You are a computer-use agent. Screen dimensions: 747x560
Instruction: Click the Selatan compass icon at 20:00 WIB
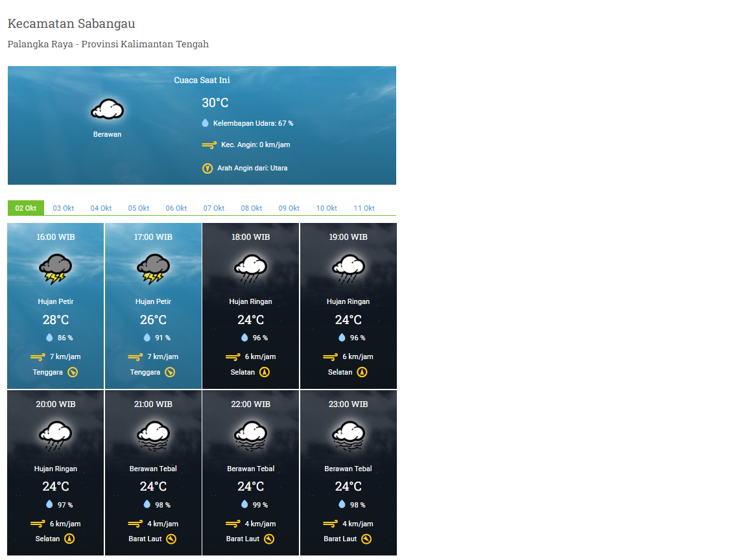(69, 539)
